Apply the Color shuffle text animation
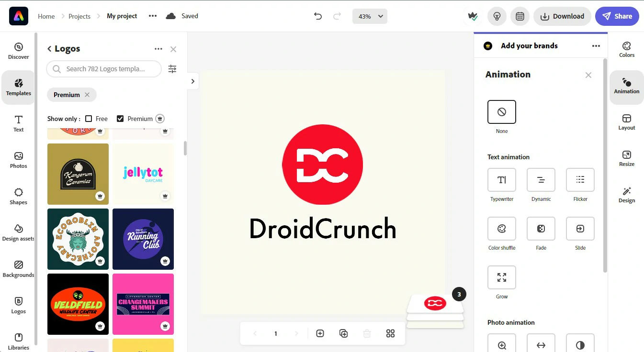This screenshot has height=352, width=644. 502,229
